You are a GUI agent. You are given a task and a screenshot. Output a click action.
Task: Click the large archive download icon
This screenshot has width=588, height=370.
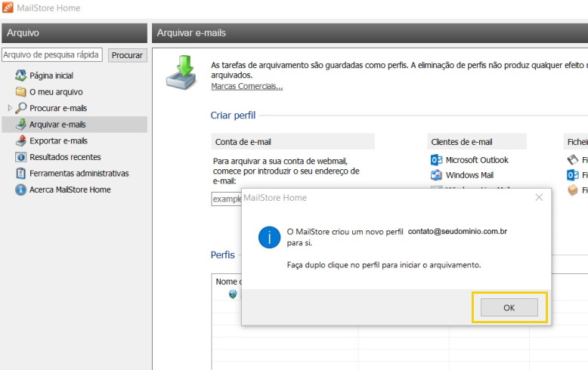(x=181, y=72)
